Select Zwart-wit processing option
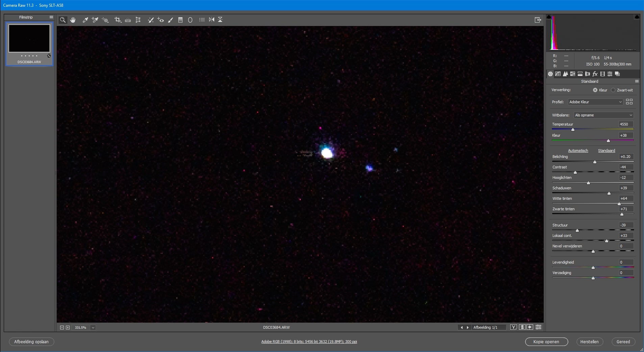 tap(613, 90)
